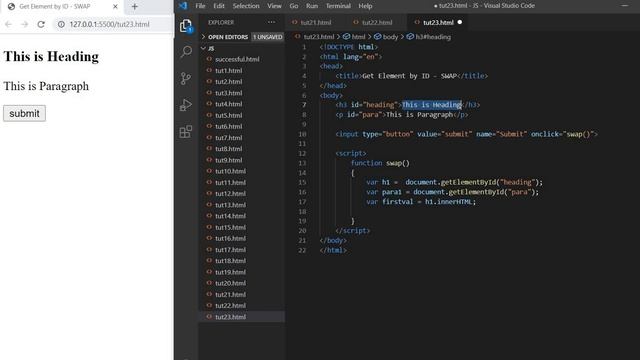Open Explorer more actions ellipsis
The height and width of the screenshot is (360, 640).
pos(271,22)
